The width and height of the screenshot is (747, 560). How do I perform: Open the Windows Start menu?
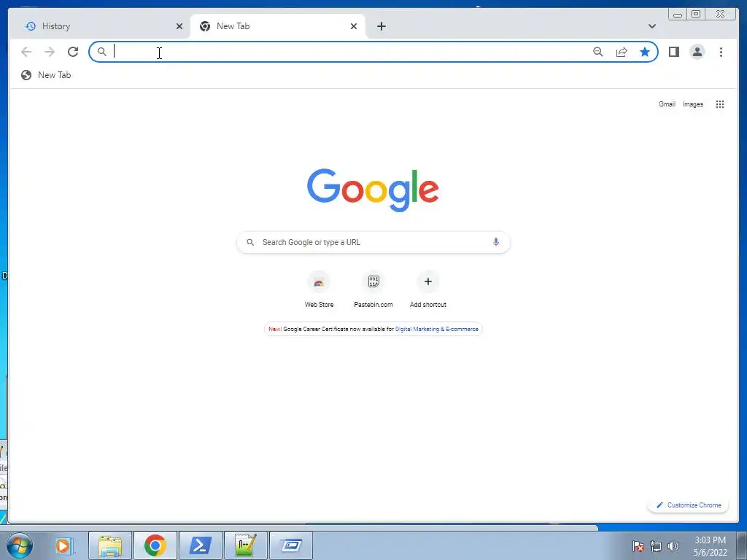point(20,545)
